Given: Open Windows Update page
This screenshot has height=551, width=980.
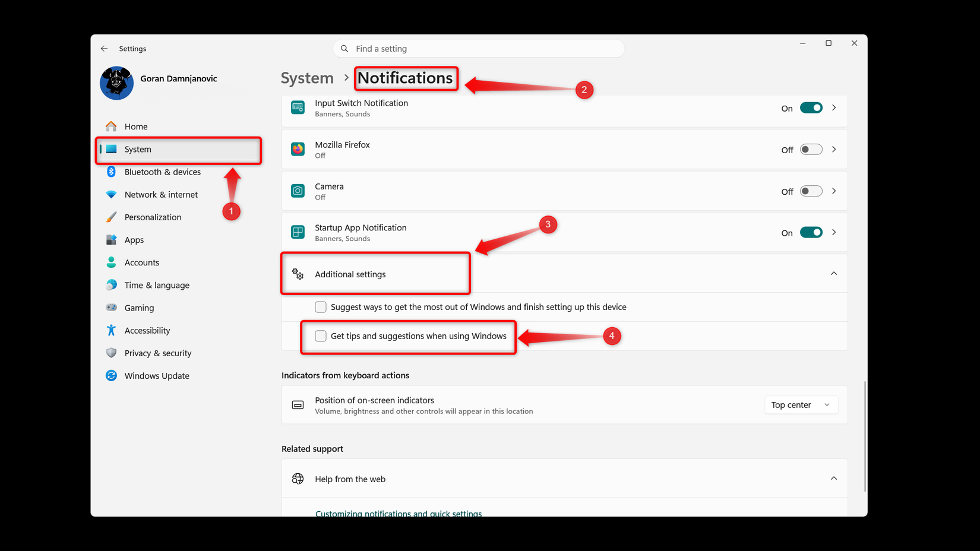Looking at the screenshot, I should pyautogui.click(x=178, y=376).
